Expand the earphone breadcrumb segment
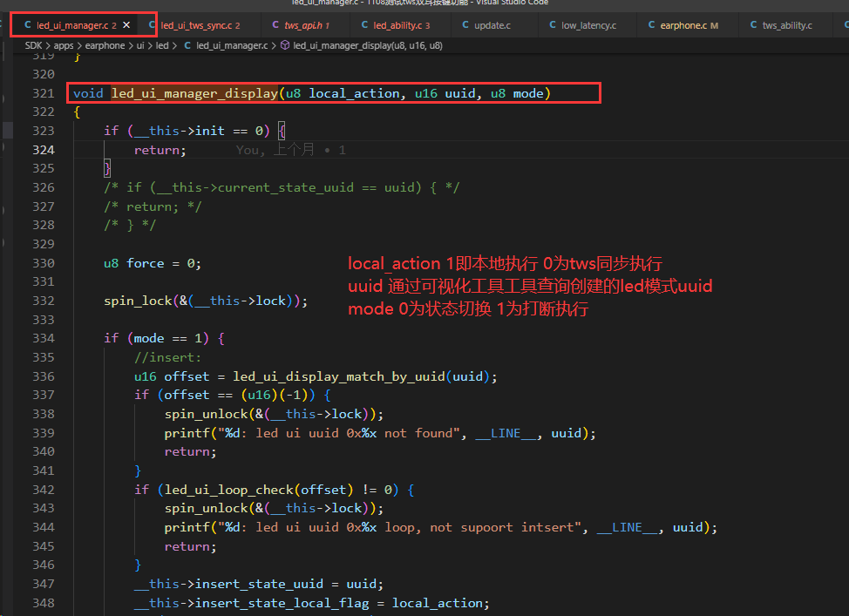 tap(105, 45)
